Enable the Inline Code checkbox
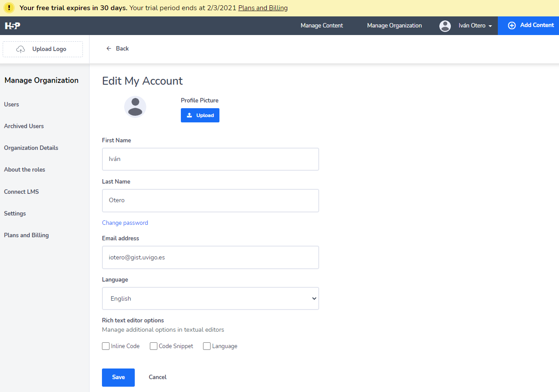 click(x=106, y=346)
